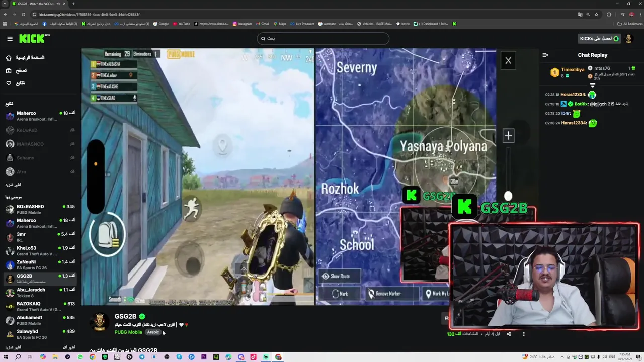Show more followed channels
Image resolution: width=644 pixels, height=362 pixels.
coord(13,185)
